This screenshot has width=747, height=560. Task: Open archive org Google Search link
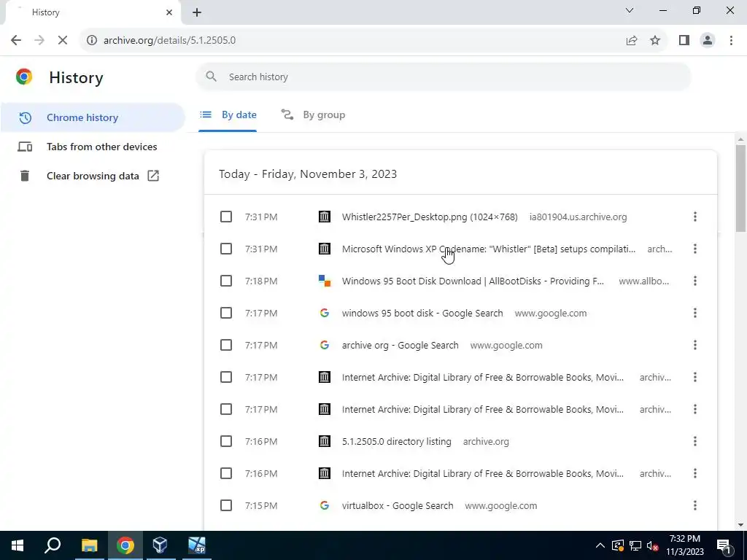400,345
